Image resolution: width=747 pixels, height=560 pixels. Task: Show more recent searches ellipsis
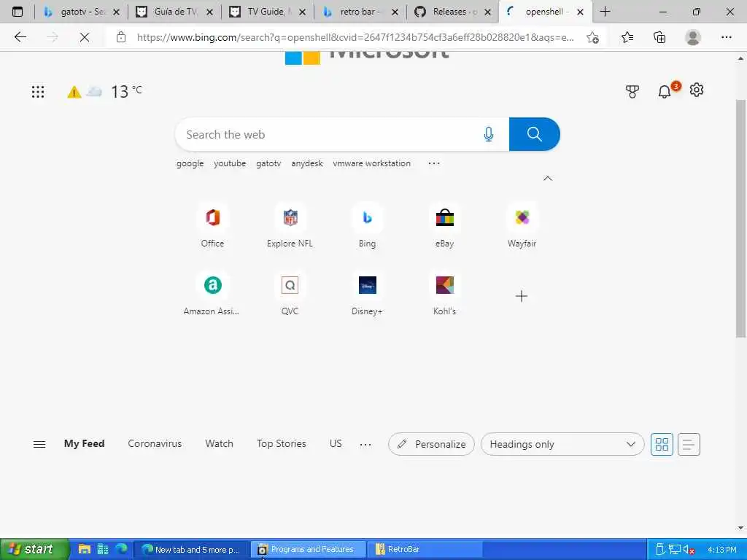click(x=433, y=163)
